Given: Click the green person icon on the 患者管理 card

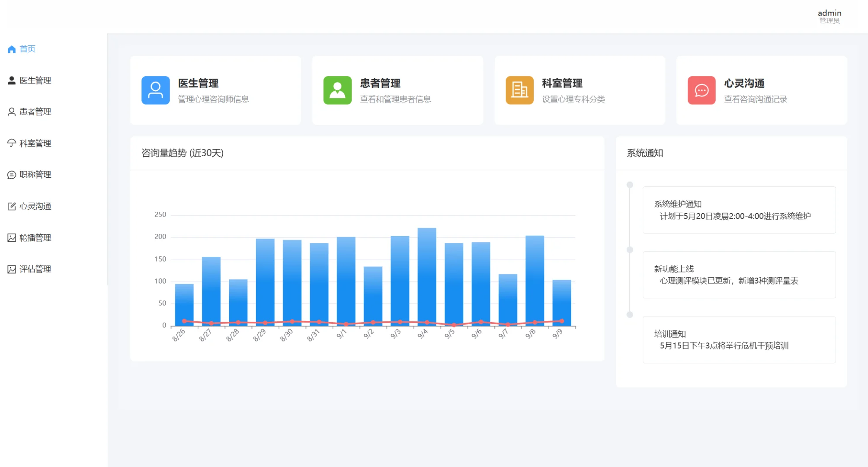Looking at the screenshot, I should tap(337, 90).
